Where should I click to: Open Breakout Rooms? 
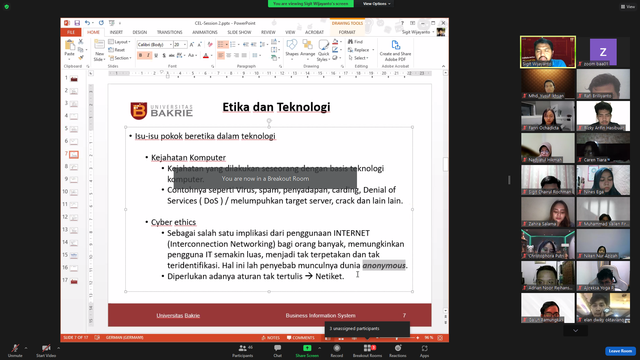[367, 351]
